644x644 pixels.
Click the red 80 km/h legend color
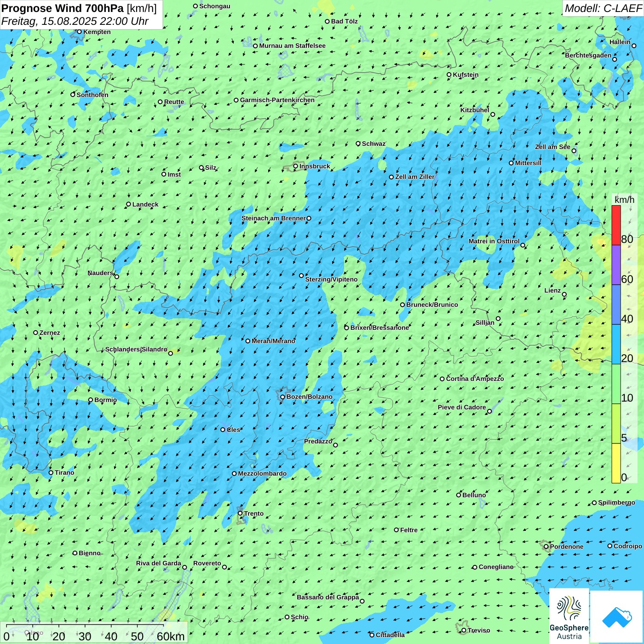tap(616, 225)
